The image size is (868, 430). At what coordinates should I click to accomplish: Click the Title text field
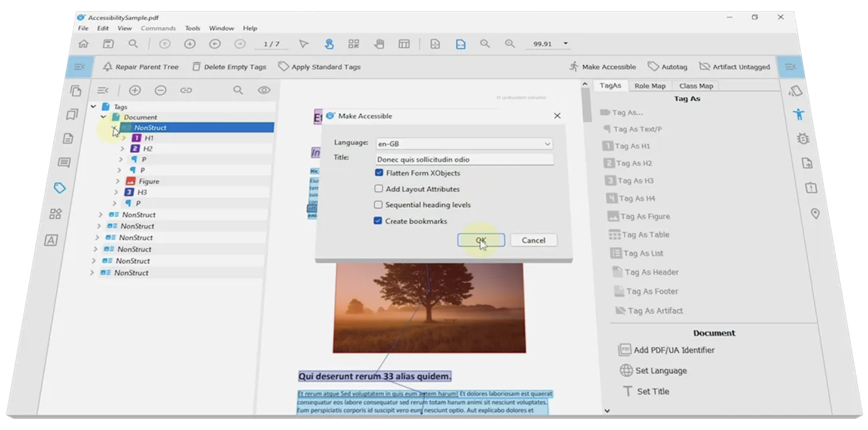click(x=464, y=159)
